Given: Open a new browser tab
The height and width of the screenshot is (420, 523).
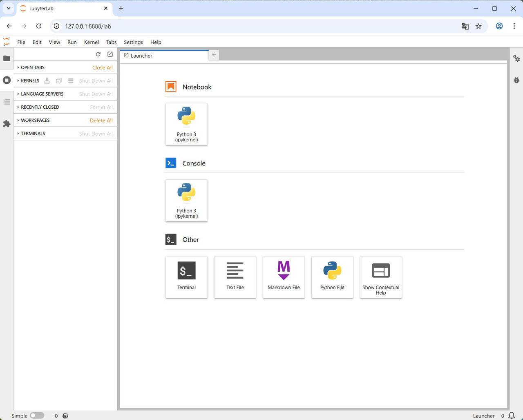Looking at the screenshot, I should (x=121, y=8).
